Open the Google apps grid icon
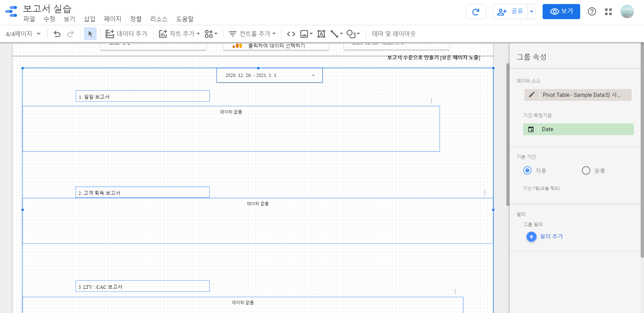 tap(608, 12)
